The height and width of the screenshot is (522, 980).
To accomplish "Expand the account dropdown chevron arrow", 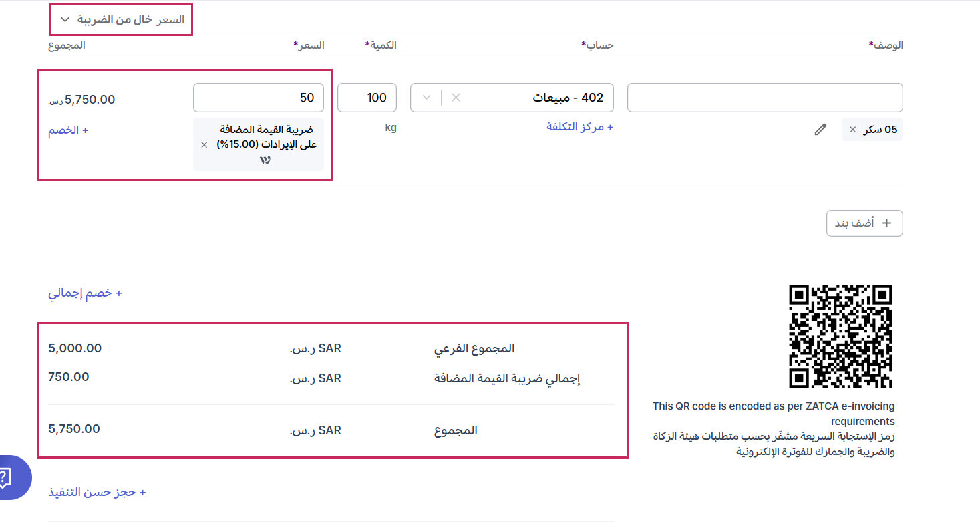I will pyautogui.click(x=426, y=98).
